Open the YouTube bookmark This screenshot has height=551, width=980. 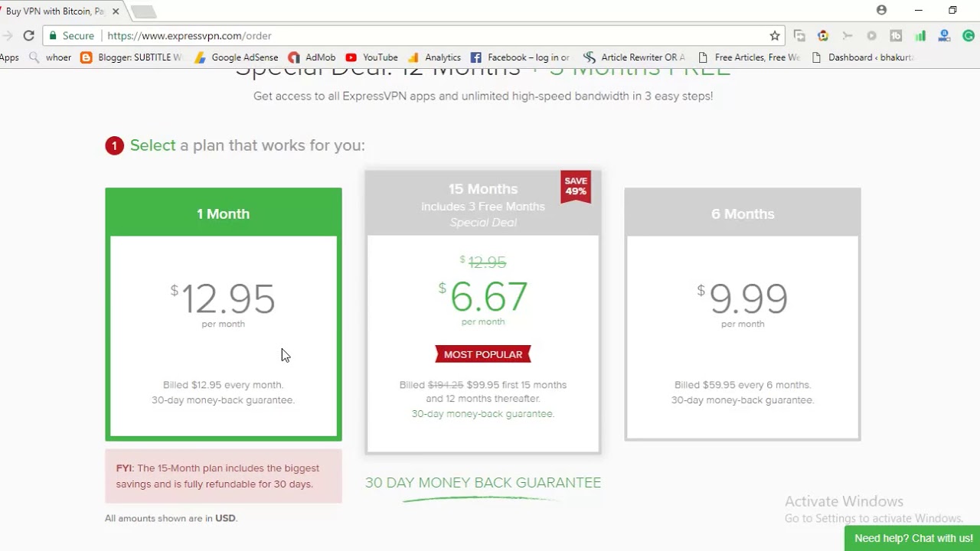[x=372, y=57]
